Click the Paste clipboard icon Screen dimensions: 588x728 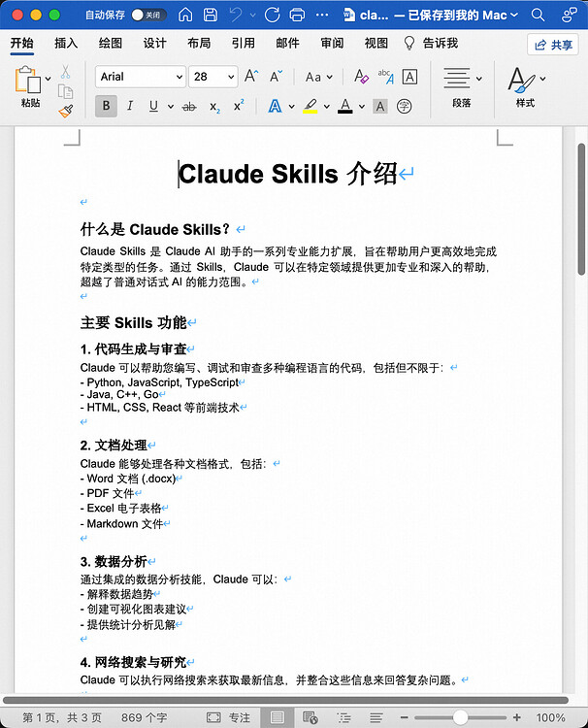28,80
